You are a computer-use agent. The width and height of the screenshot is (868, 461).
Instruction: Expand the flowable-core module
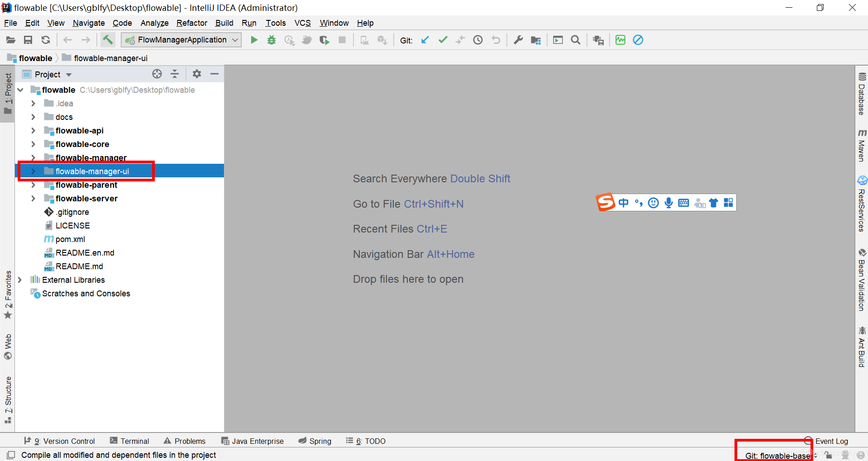click(33, 144)
